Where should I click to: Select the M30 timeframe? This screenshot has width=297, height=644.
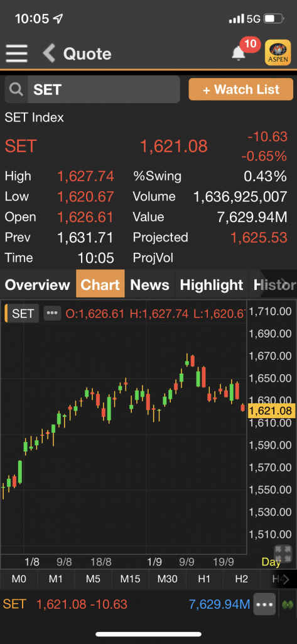click(x=168, y=579)
